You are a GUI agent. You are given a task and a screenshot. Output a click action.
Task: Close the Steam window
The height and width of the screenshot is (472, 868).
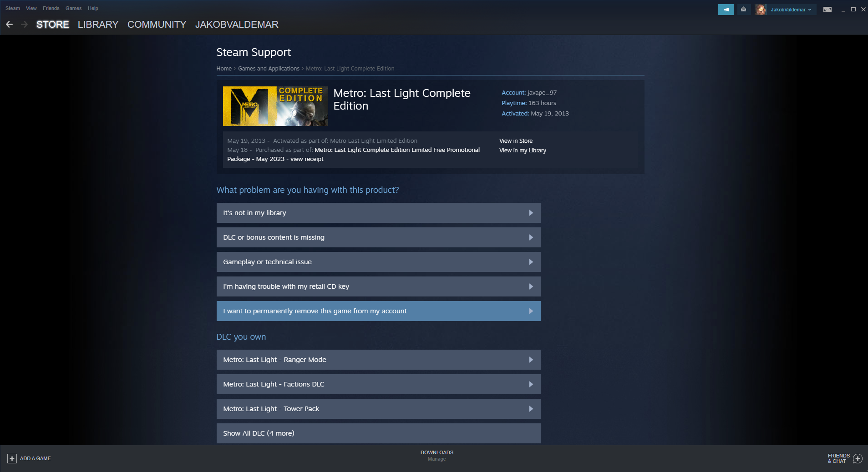863,10
